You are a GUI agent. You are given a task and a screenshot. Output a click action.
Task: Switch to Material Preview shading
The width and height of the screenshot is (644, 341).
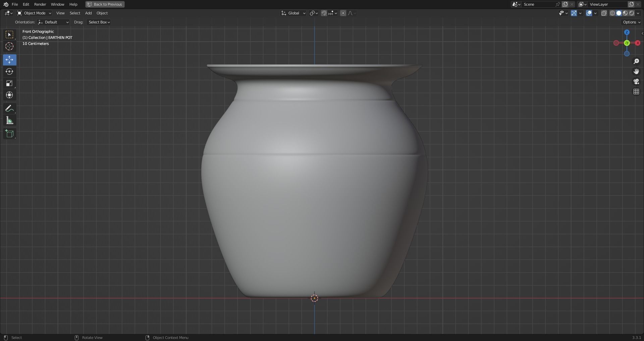[x=625, y=13]
